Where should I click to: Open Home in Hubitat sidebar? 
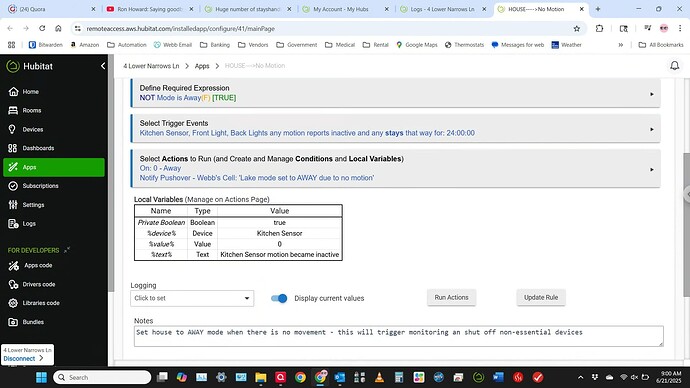(24, 92)
